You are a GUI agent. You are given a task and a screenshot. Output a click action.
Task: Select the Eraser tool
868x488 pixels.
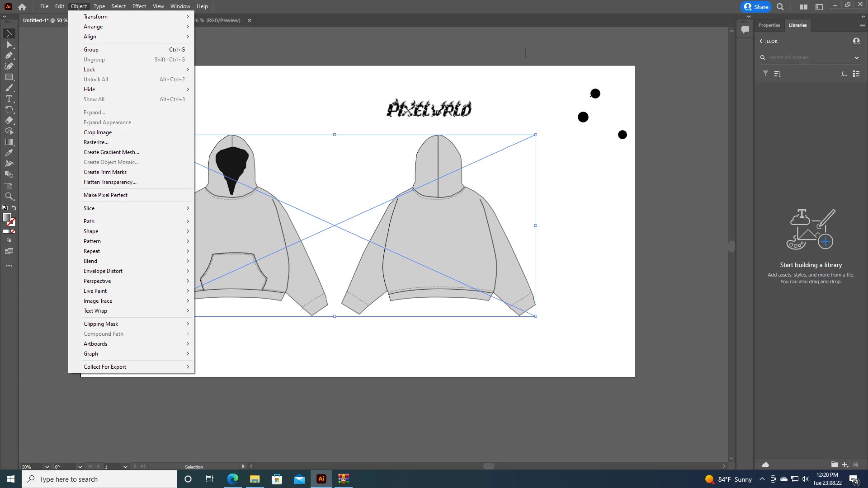point(9,121)
